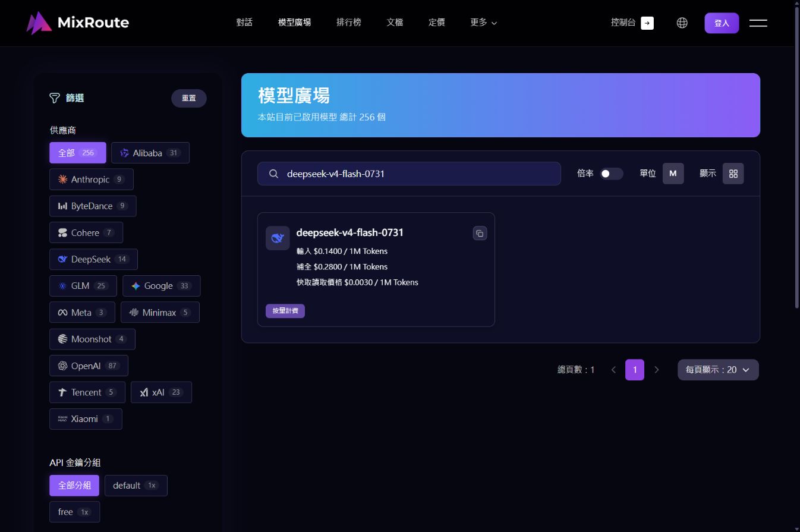Open the 文檔 navigation item

click(x=395, y=23)
